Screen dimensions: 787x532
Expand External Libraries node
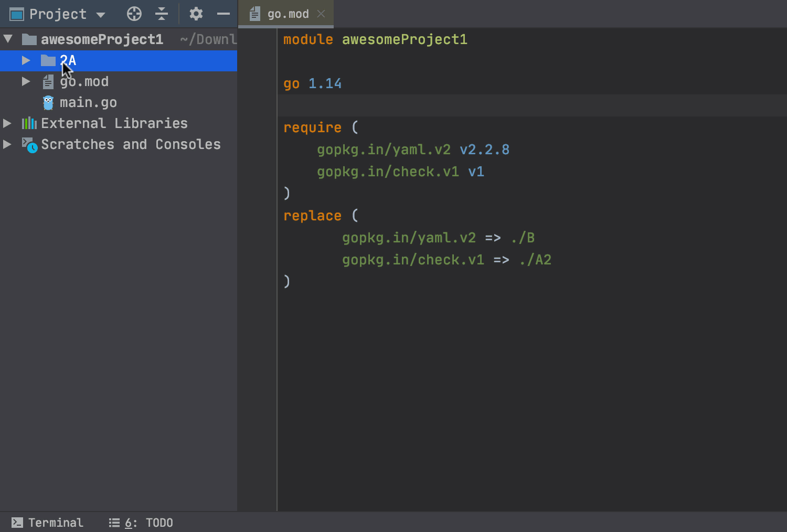7,123
